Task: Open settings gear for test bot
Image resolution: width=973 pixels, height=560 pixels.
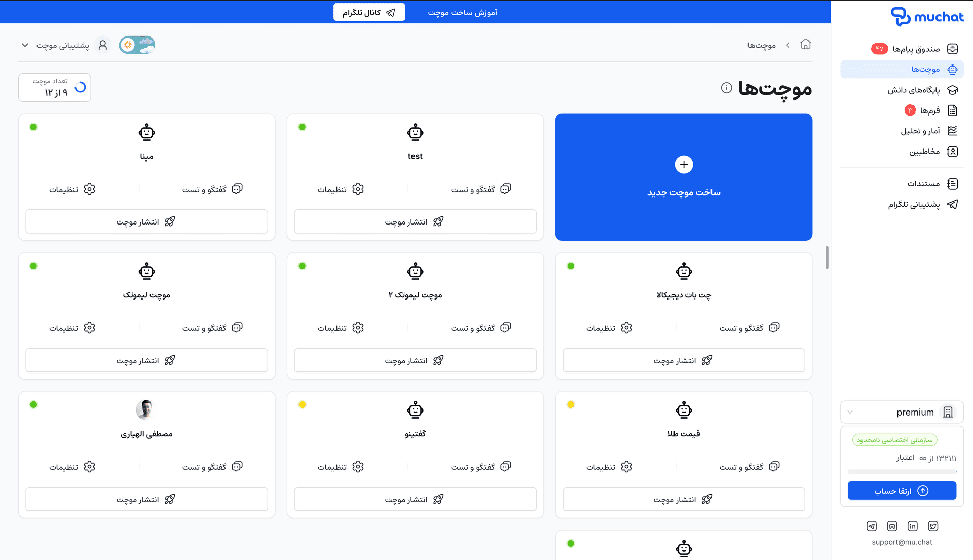Action: coord(358,189)
